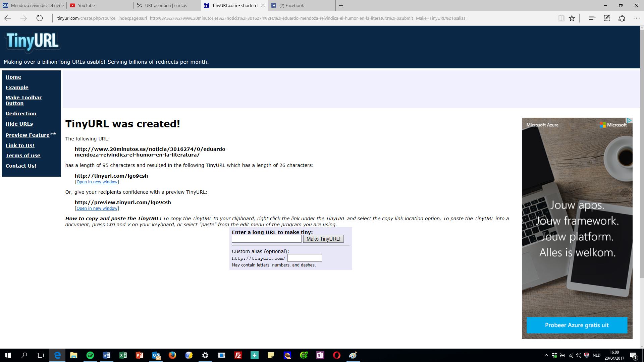Viewport: 644px width, 362px height.
Task: Go back with the back arrow
Action: pyautogui.click(x=8, y=18)
